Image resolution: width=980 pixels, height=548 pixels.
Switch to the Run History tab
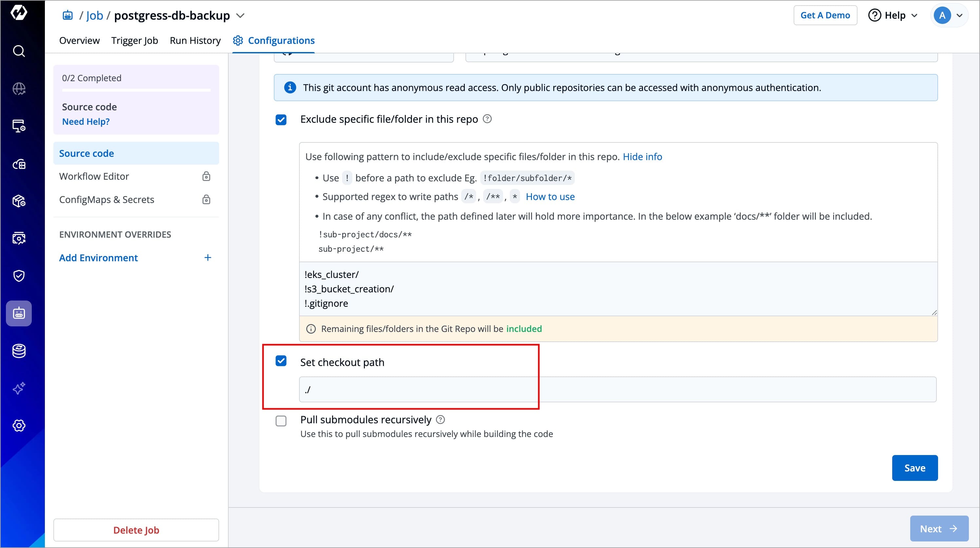195,40
